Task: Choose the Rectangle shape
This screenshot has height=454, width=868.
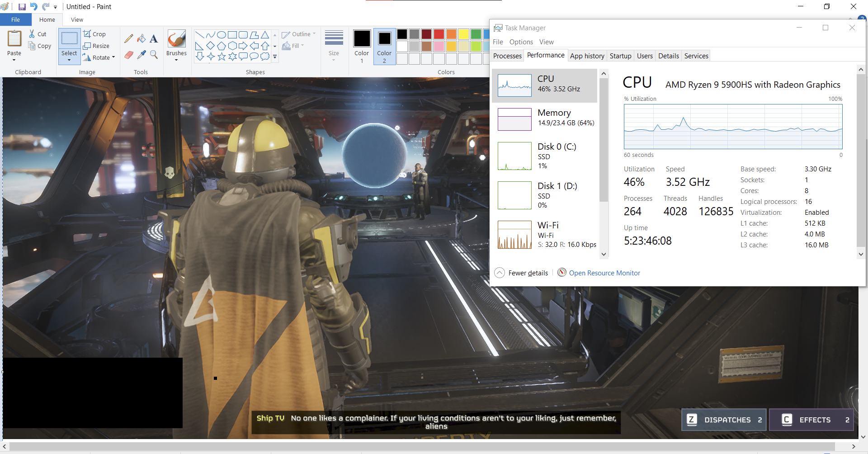Action: [x=232, y=35]
